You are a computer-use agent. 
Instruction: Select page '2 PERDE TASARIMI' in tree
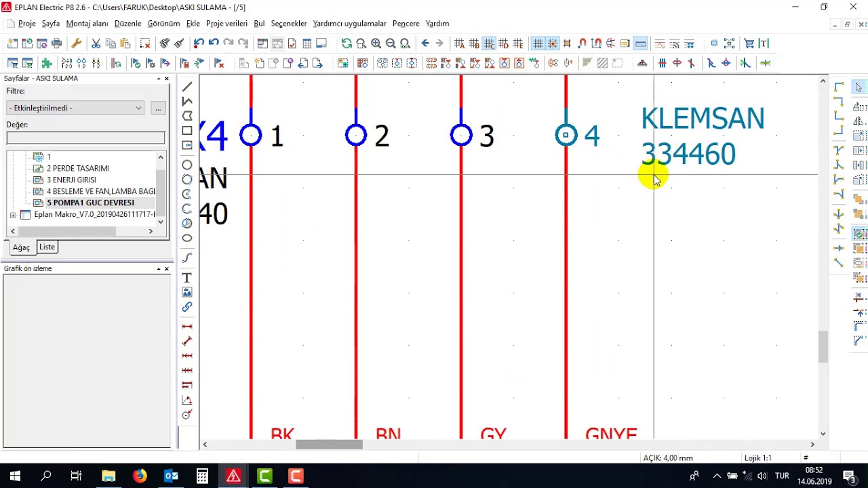[x=78, y=168]
